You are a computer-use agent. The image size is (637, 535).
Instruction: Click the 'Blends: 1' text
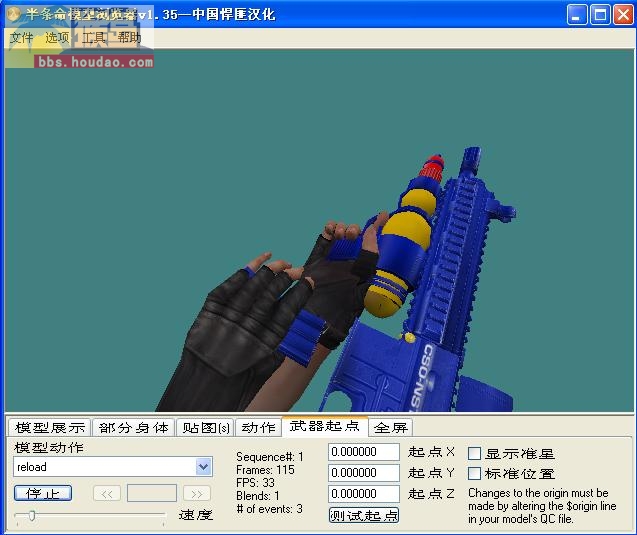click(x=258, y=496)
